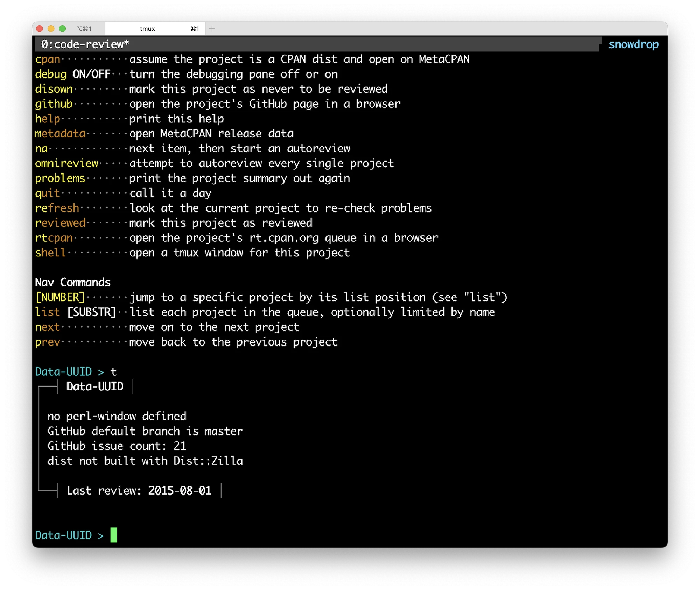Image resolution: width=700 pixels, height=590 pixels.
Task: Click the snowdrop hostname in the status bar
Action: 633,44
